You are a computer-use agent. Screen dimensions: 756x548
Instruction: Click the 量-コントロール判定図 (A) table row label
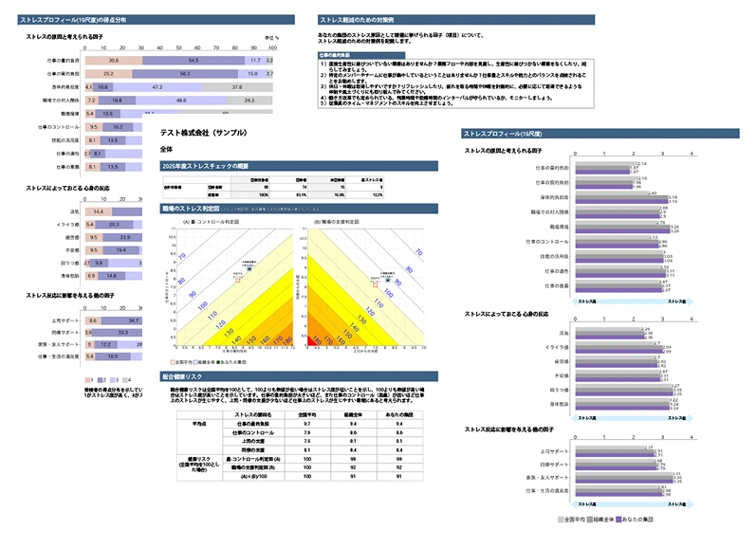(253, 459)
